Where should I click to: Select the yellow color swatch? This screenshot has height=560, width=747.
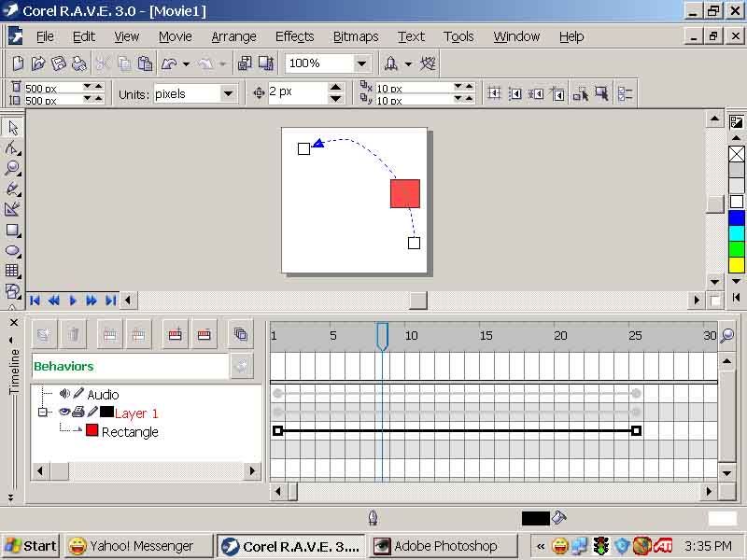click(x=737, y=265)
